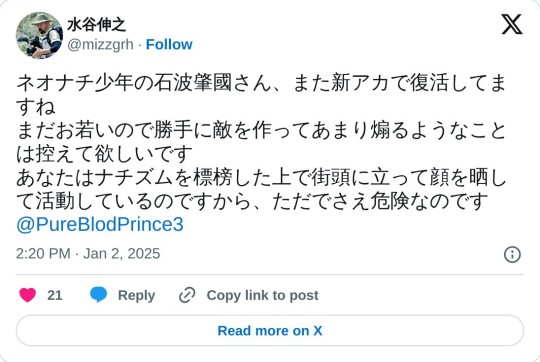Follow the @mizzgrh account
540x362 pixels.
(169, 44)
